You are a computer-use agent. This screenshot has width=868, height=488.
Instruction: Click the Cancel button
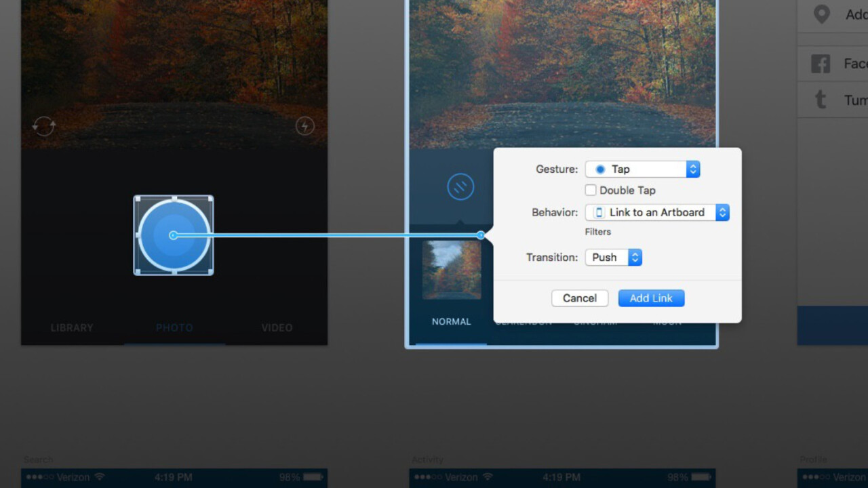click(x=579, y=298)
